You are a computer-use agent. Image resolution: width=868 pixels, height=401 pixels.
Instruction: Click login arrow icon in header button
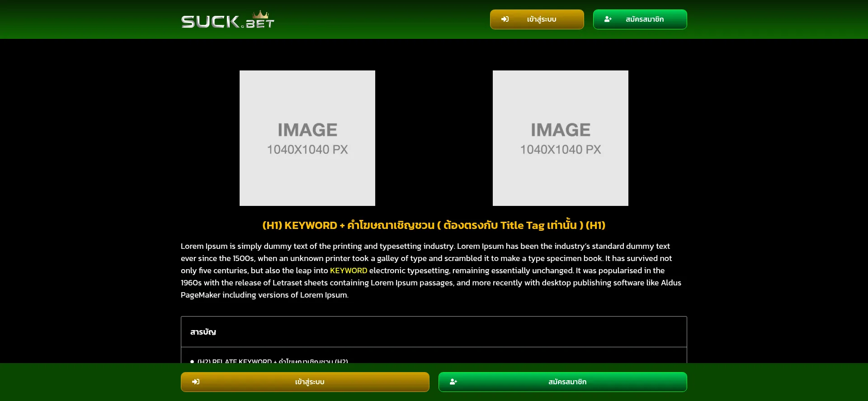[505, 19]
